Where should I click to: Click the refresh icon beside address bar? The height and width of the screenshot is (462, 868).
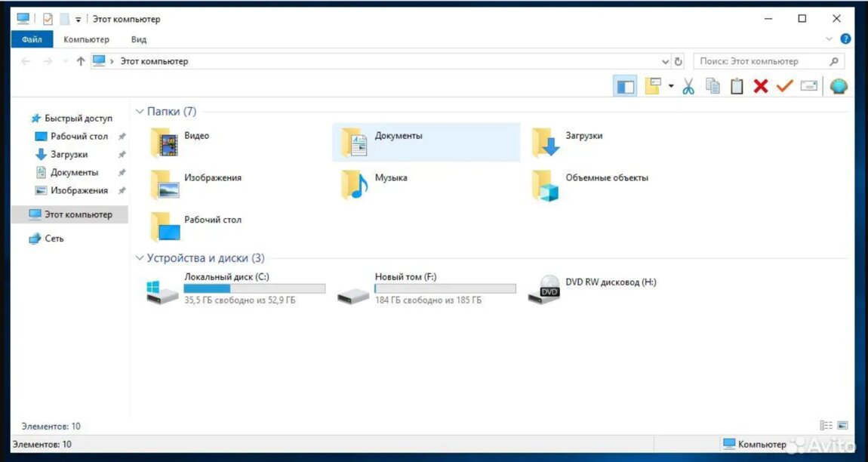point(678,62)
